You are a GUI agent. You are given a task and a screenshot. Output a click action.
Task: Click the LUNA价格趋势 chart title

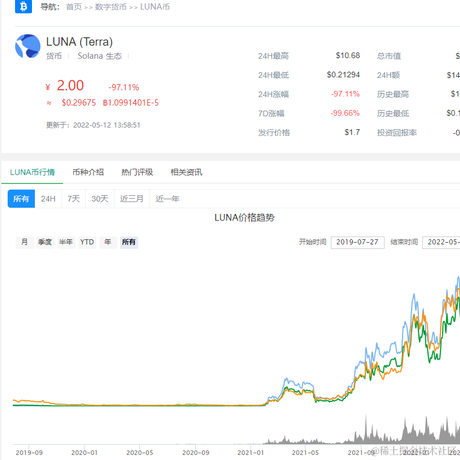[x=244, y=218]
